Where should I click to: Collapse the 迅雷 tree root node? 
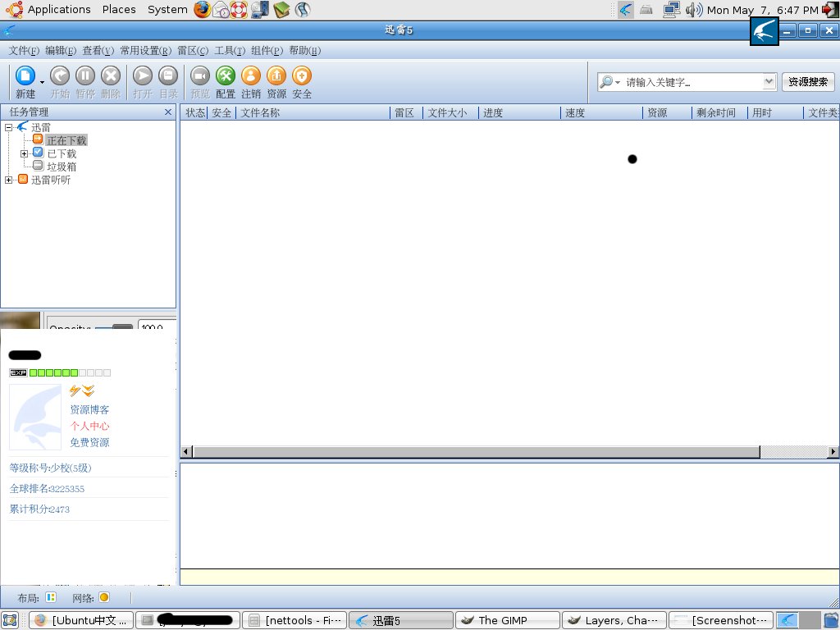pyautogui.click(x=8, y=127)
